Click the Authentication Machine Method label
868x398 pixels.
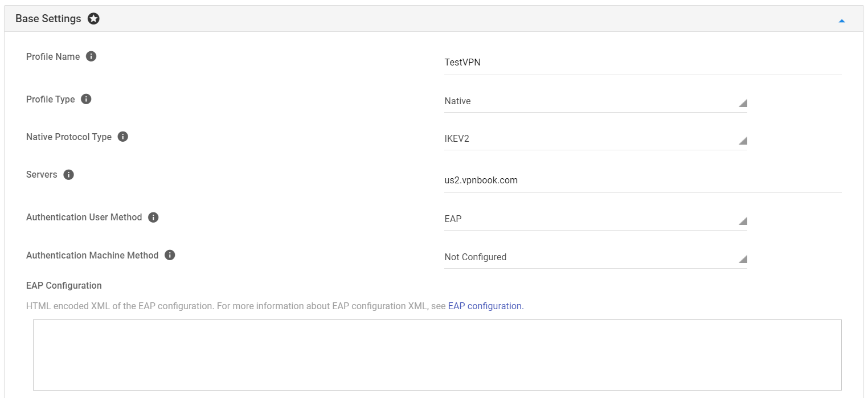92,255
